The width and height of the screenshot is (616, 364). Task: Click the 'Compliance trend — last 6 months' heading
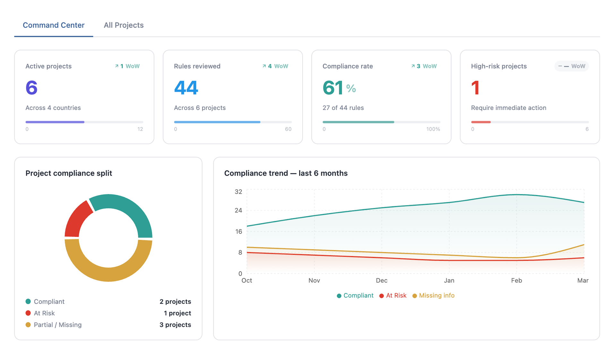click(286, 173)
